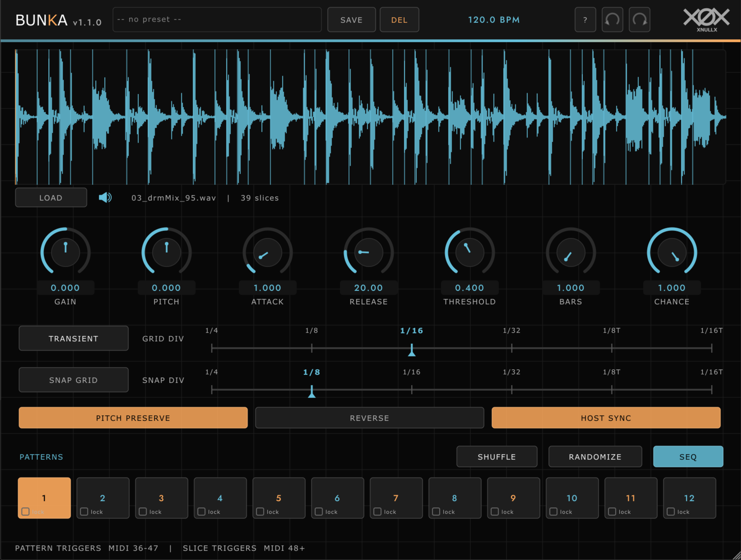
Task: Click the THRESHOLD value field 0.400
Action: 470,288
